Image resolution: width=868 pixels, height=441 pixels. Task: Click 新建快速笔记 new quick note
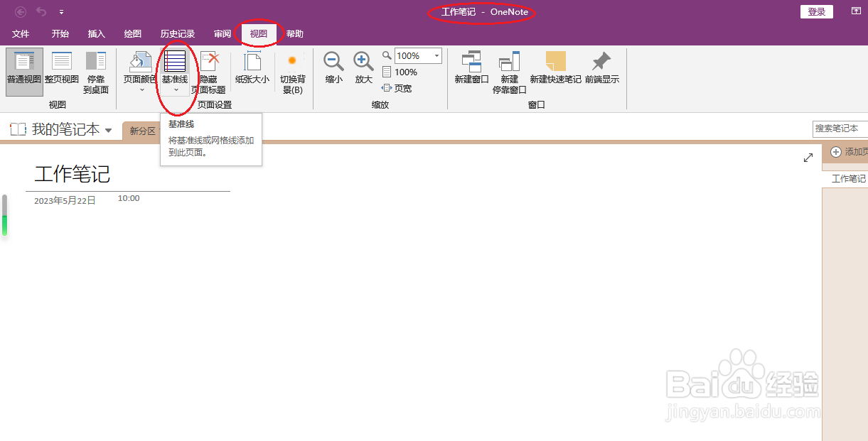click(x=555, y=69)
